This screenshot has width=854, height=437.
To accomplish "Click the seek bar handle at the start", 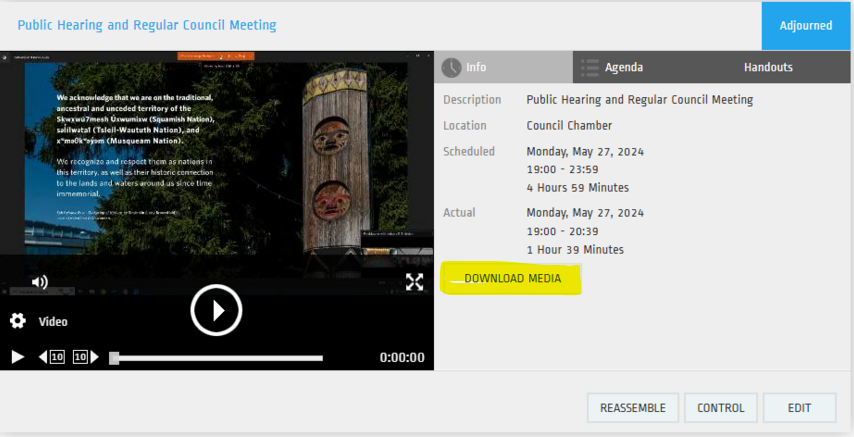I will (114, 358).
